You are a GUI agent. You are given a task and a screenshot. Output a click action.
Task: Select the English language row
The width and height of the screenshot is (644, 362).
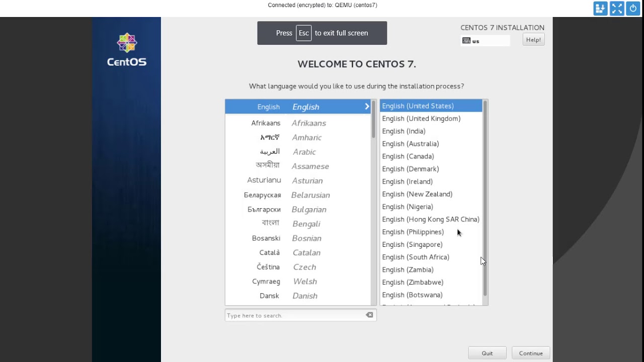[x=298, y=107]
